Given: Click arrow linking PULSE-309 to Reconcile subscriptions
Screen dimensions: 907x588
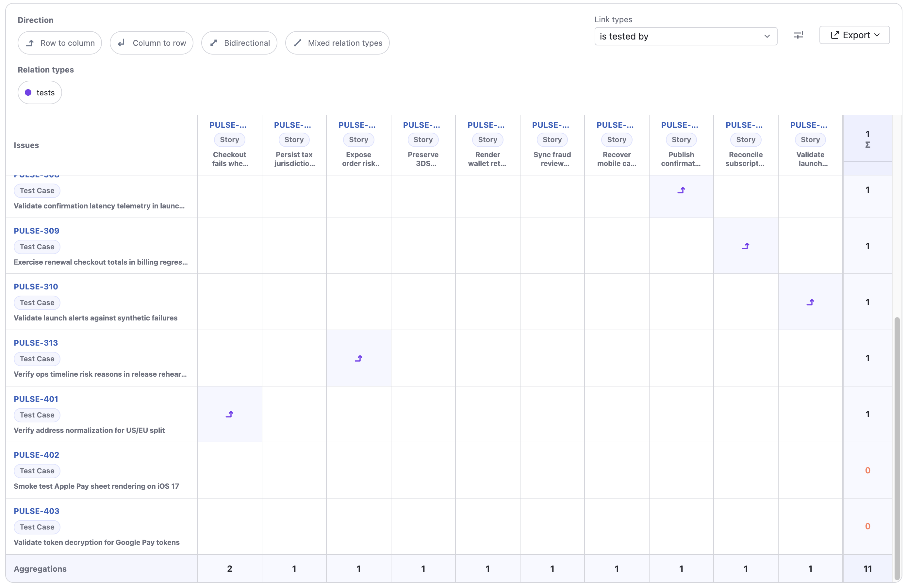Looking at the screenshot, I should pyautogui.click(x=746, y=246).
